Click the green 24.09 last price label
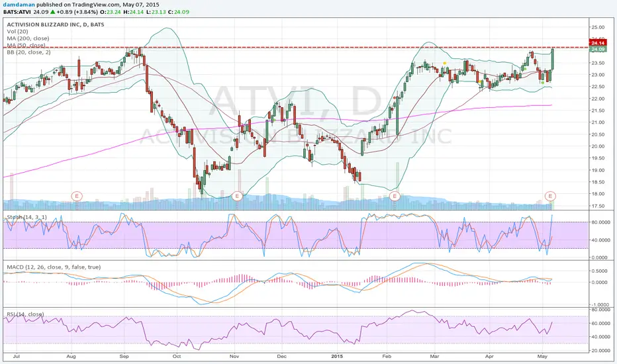 click(x=598, y=49)
